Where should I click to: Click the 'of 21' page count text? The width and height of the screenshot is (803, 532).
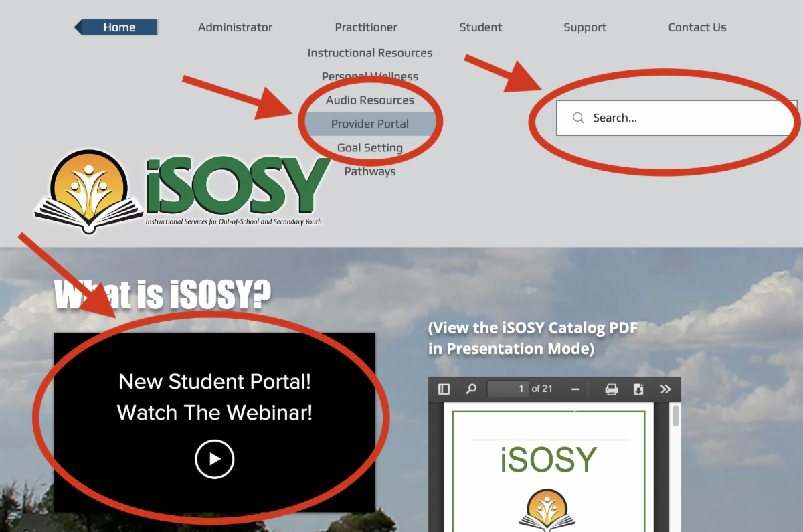tap(542, 389)
